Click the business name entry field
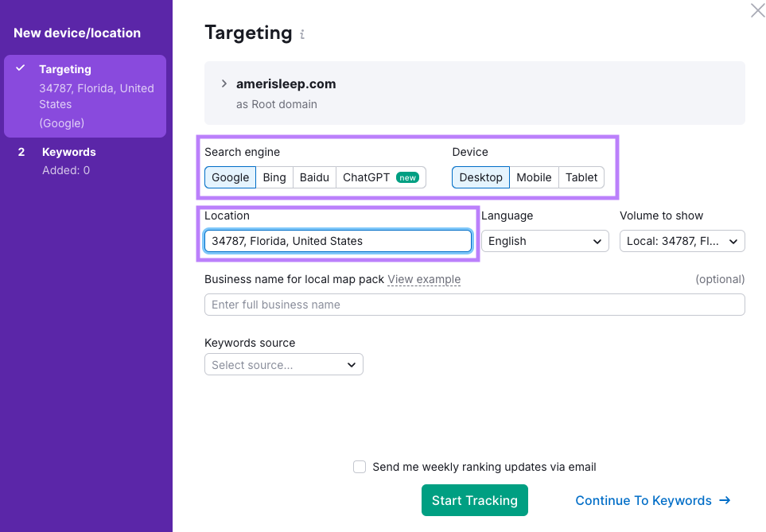Viewport: 766px width, 532px height. tap(474, 305)
